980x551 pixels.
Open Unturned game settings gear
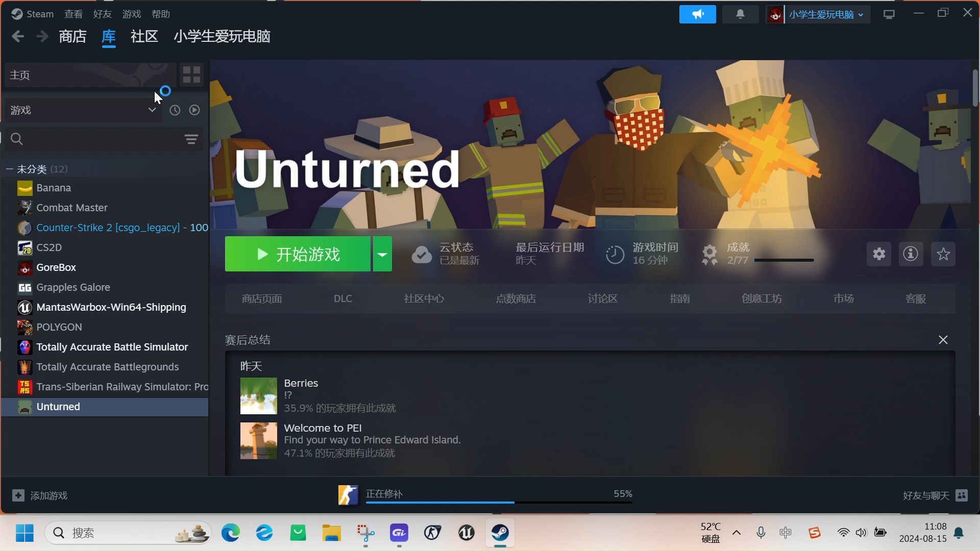pyautogui.click(x=878, y=254)
